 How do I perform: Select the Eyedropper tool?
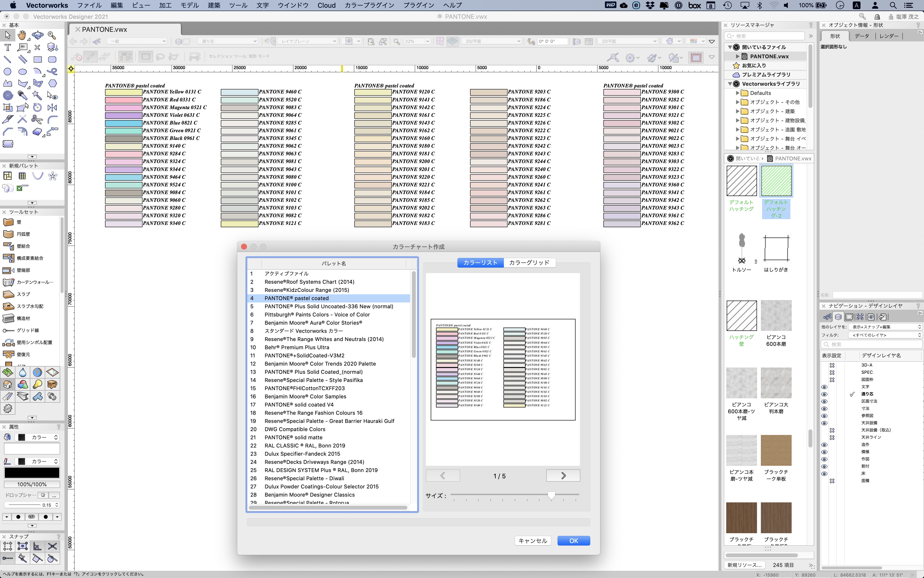[x=22, y=96]
